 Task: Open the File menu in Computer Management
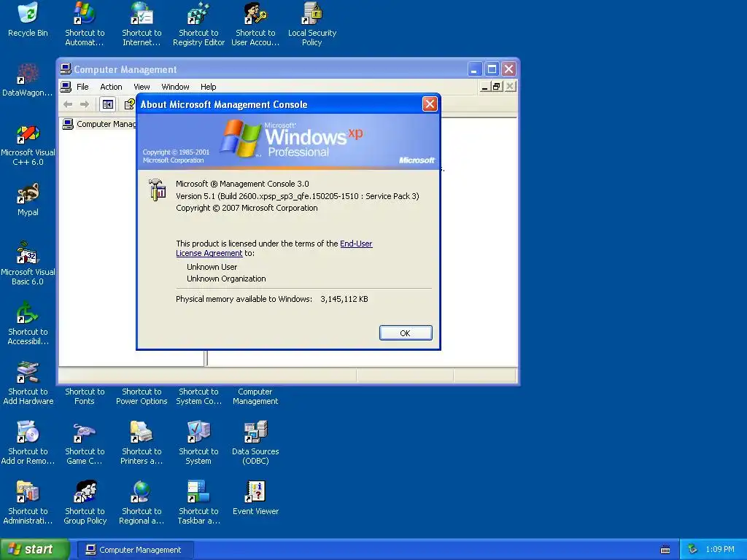pos(82,87)
